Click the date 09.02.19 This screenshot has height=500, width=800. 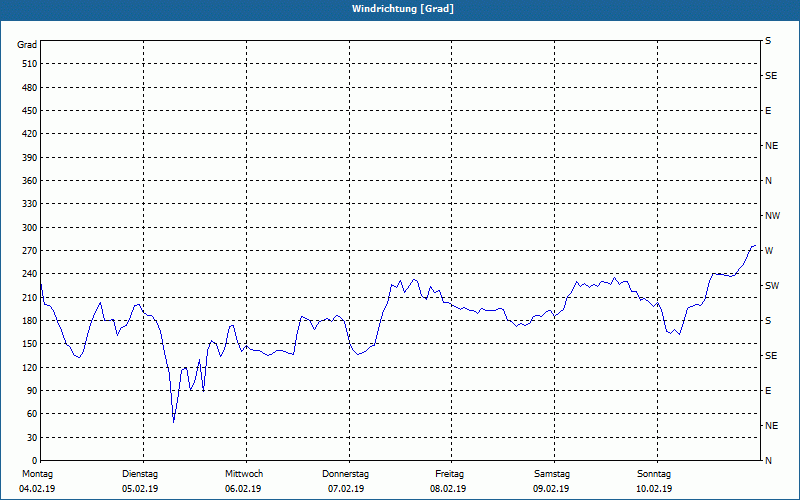(551, 489)
